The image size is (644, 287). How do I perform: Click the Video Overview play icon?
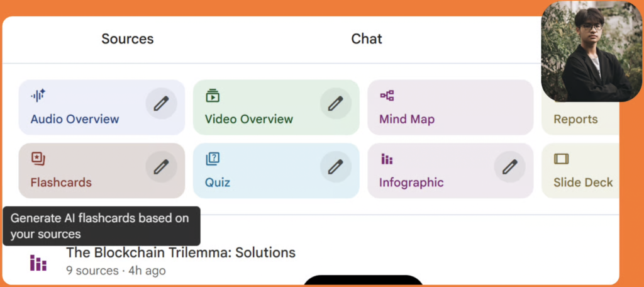pyautogui.click(x=213, y=96)
